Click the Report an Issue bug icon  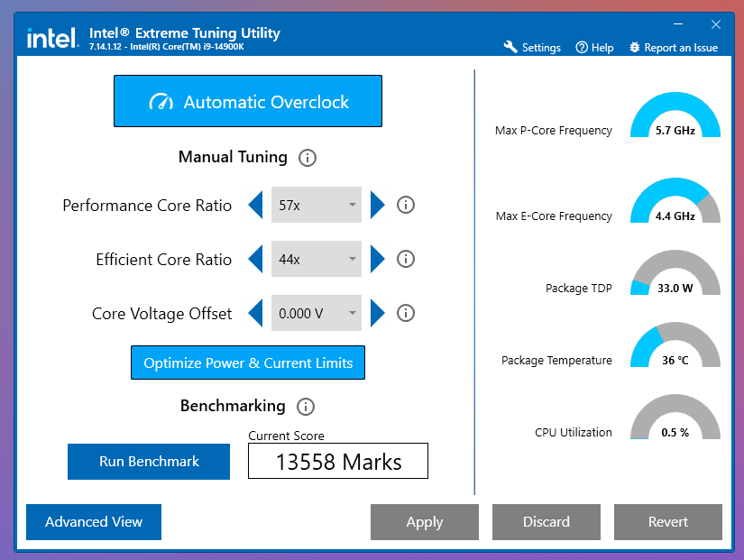(634, 48)
